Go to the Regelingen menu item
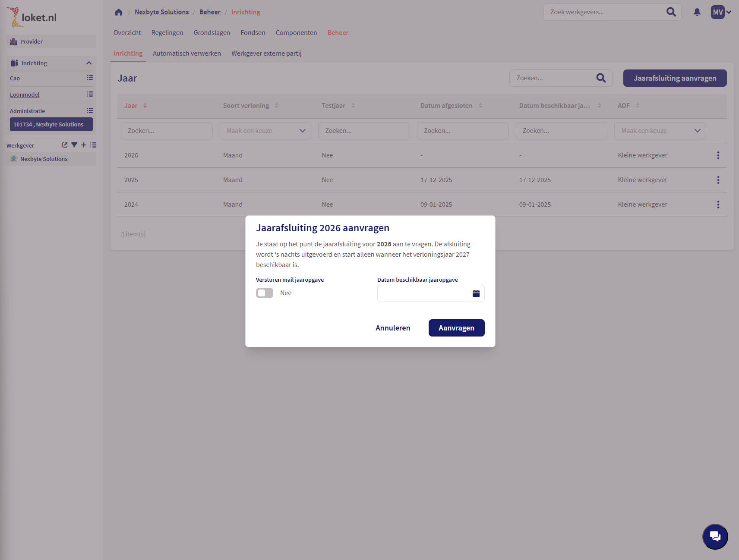The width and height of the screenshot is (739, 560). (x=167, y=33)
